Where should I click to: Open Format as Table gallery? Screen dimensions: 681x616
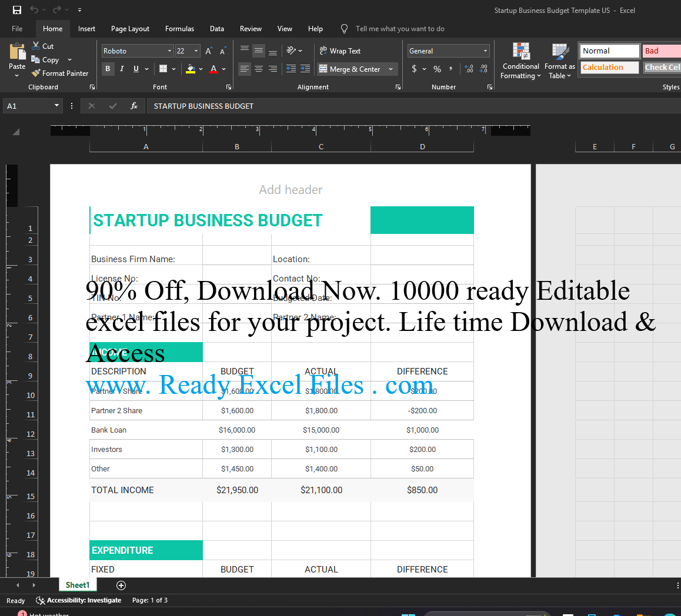click(559, 61)
